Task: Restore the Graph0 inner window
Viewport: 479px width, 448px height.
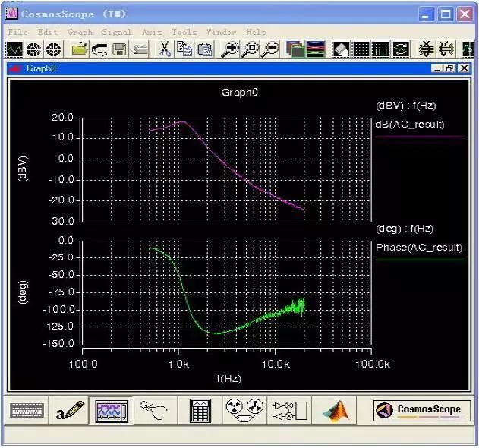Action: [450, 68]
